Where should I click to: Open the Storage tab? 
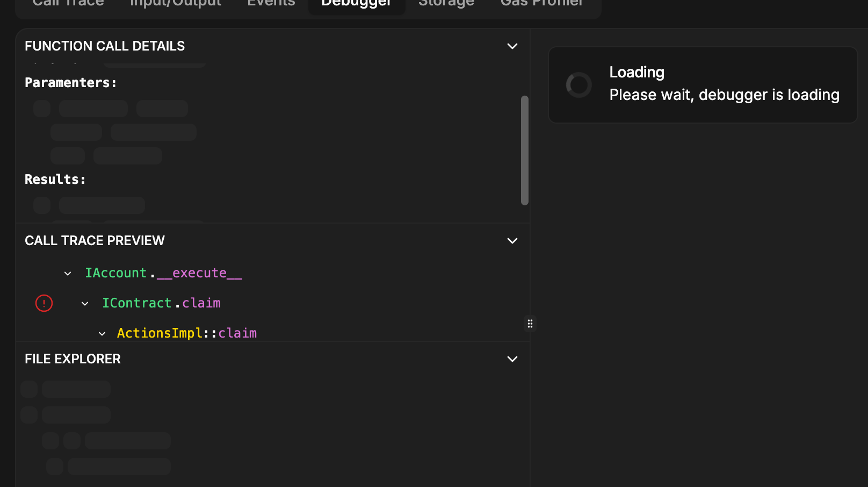coord(446,3)
